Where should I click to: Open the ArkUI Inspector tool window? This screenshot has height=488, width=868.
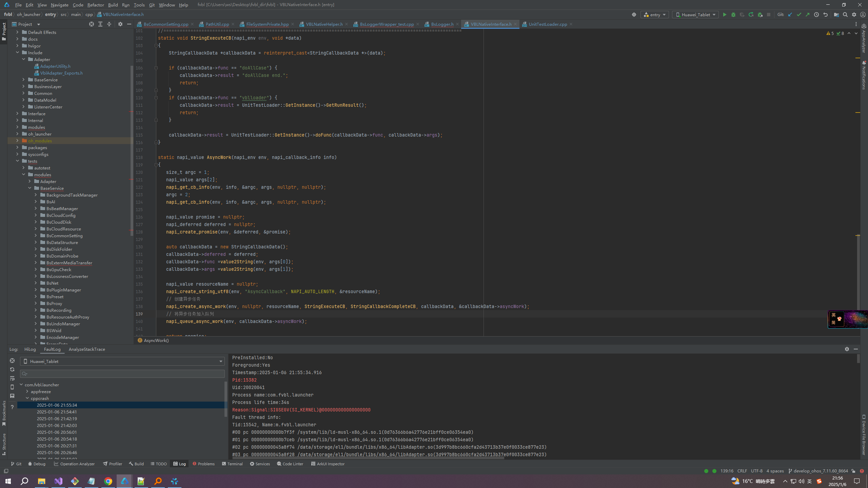(x=328, y=464)
